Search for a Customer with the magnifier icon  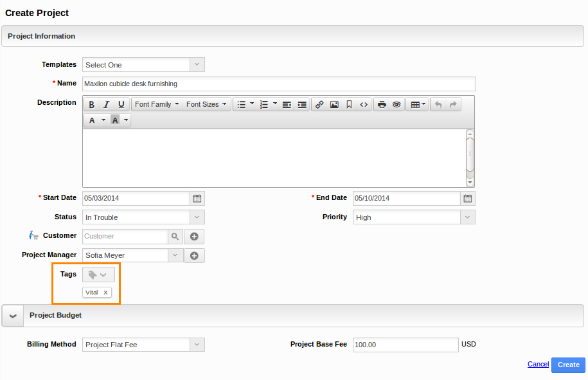point(175,236)
